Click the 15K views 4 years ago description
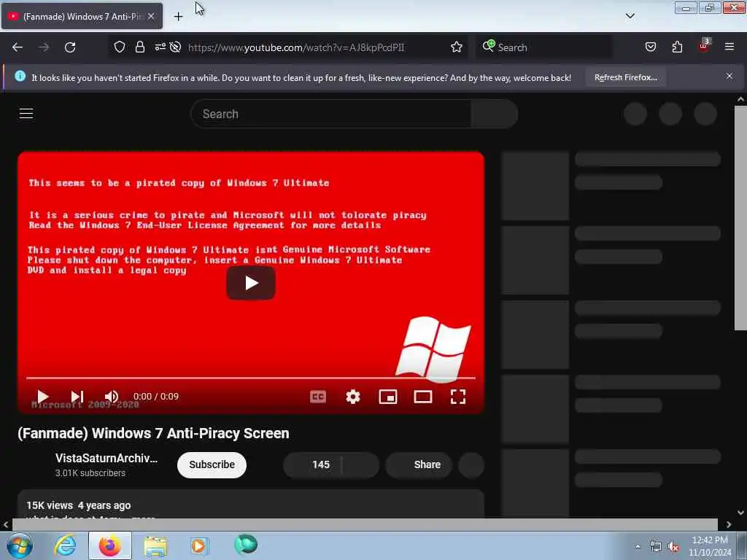This screenshot has width=747, height=560. click(79, 505)
